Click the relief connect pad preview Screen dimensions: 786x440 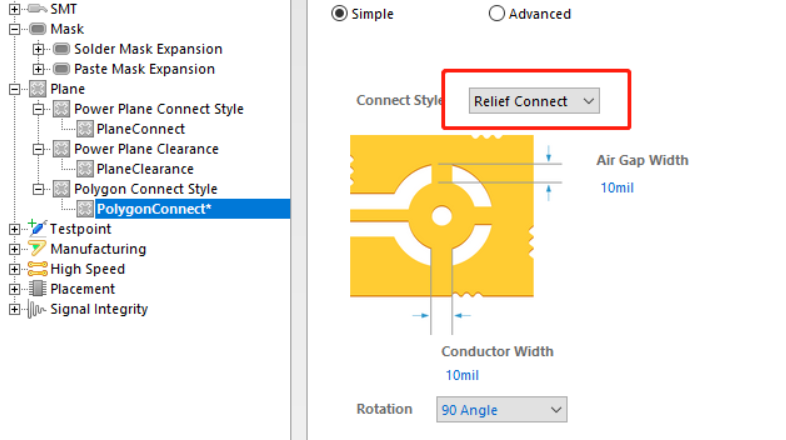441,217
